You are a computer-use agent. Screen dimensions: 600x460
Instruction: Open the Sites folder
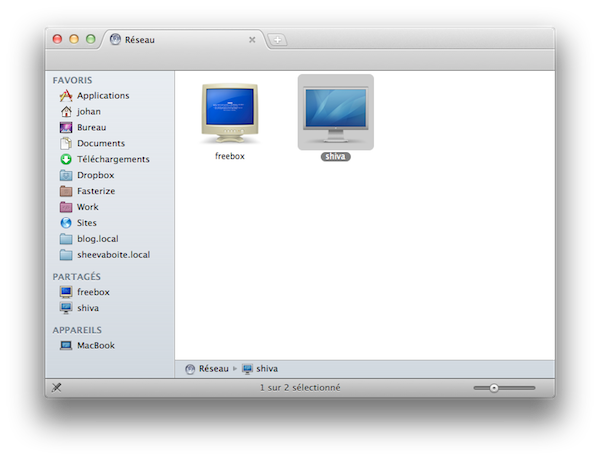pos(87,223)
